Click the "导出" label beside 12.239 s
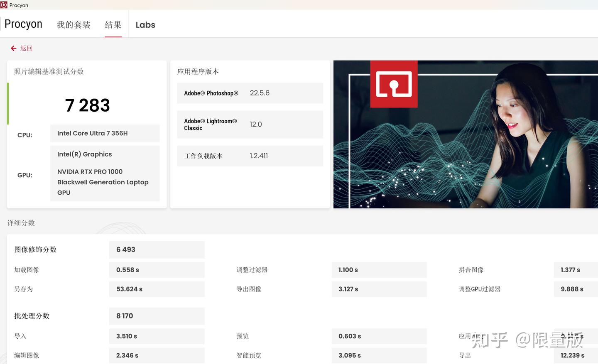Screen dimensions: 598x364 coord(465,355)
